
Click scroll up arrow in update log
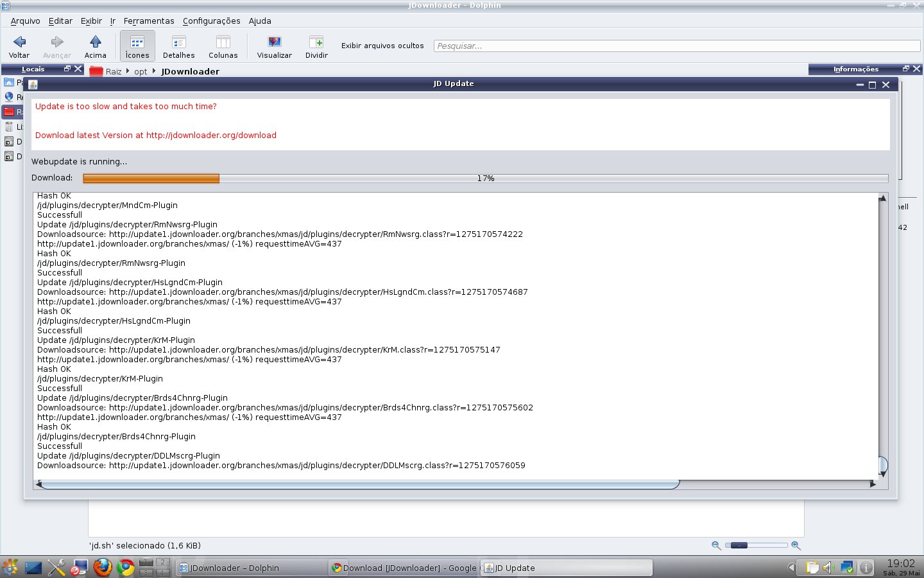coord(883,198)
